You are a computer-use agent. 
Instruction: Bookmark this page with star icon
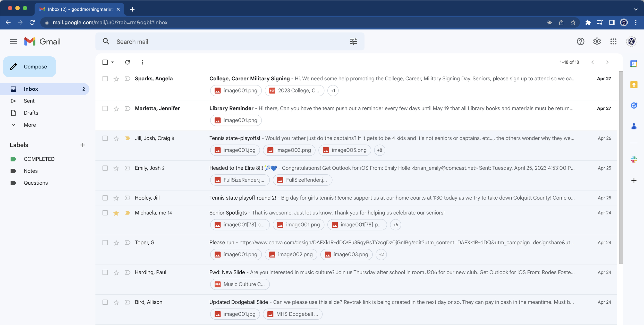tap(573, 22)
